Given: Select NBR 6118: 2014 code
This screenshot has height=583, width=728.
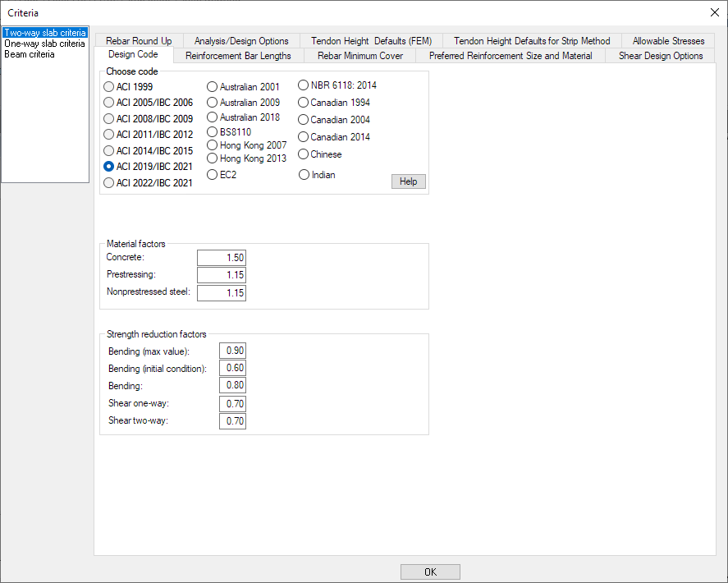Looking at the screenshot, I should (304, 85).
